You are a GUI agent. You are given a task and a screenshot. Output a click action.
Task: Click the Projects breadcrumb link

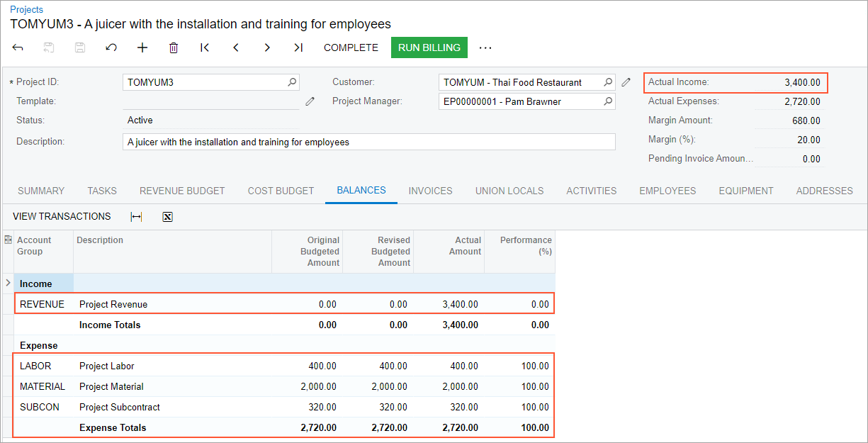[26, 9]
